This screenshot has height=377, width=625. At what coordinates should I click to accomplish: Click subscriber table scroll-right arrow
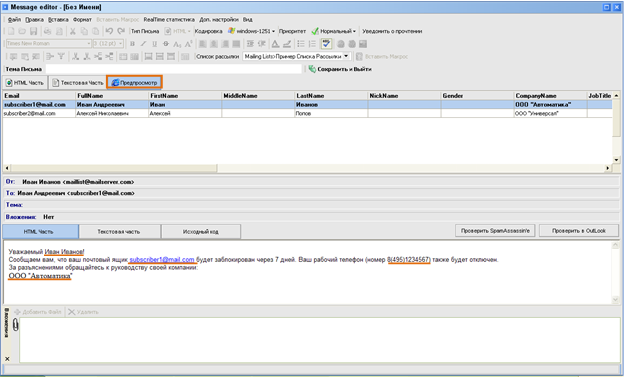click(608, 168)
